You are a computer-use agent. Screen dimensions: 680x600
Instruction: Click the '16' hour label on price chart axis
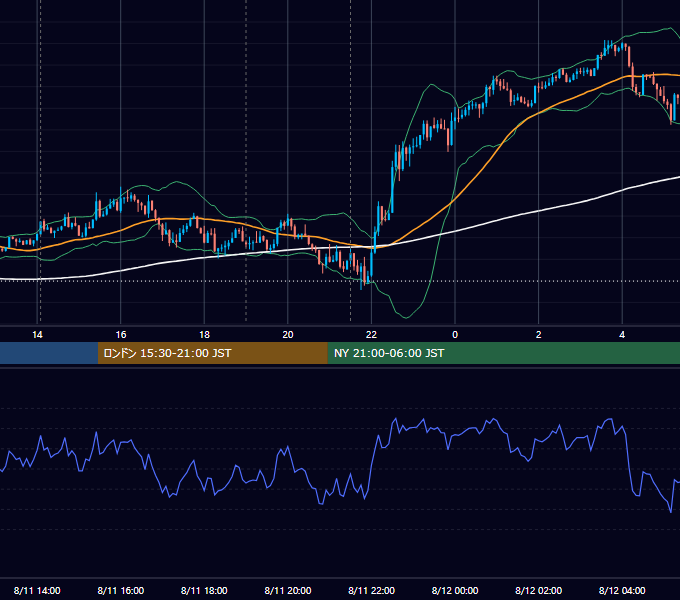[x=121, y=335]
